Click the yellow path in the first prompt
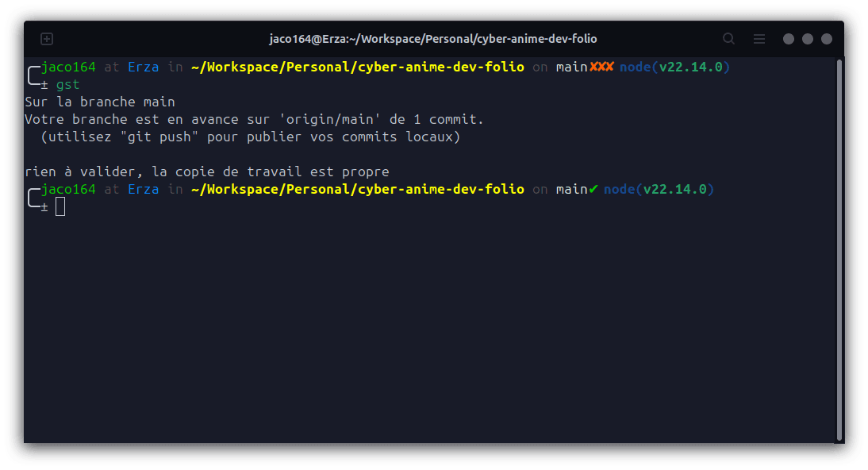The height and width of the screenshot is (470, 868). 358,67
